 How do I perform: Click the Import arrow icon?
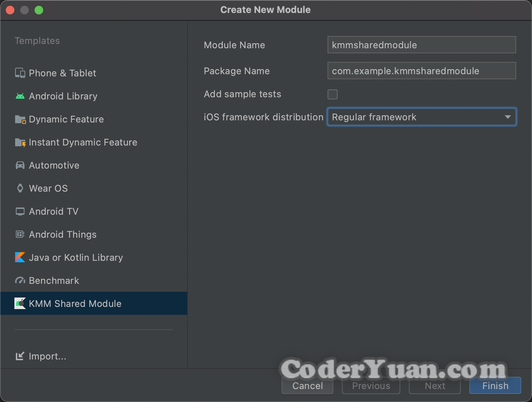[20, 356]
